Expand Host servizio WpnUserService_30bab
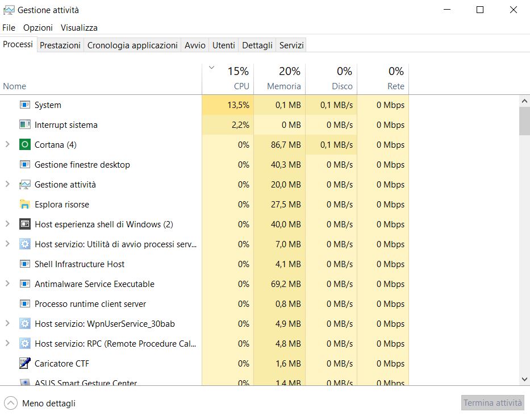This screenshot has height=420, width=530. (7, 323)
